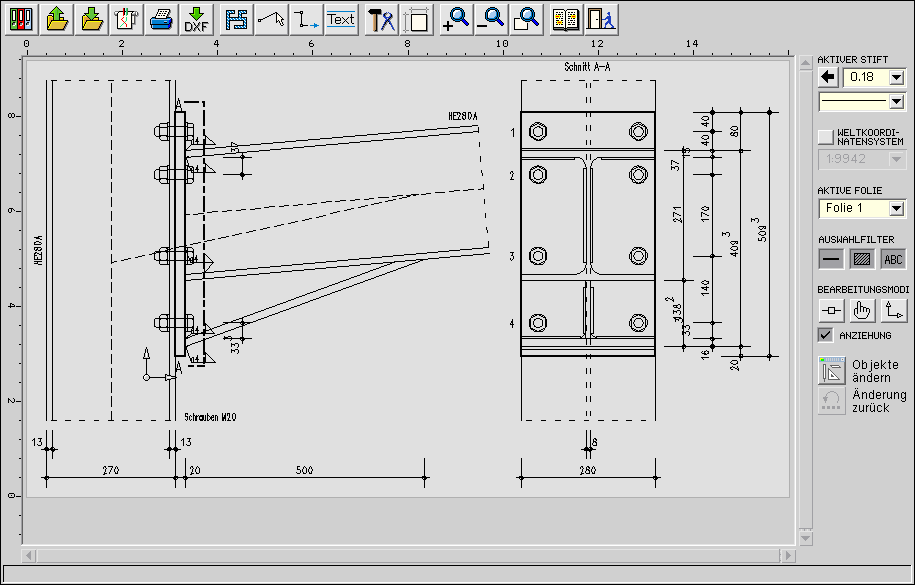Select the hand move editing mode
The image size is (915, 585).
point(861,310)
